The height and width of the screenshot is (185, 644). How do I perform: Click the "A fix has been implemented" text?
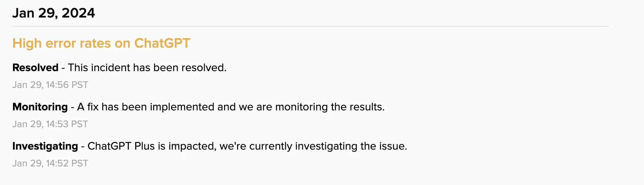coord(146,107)
